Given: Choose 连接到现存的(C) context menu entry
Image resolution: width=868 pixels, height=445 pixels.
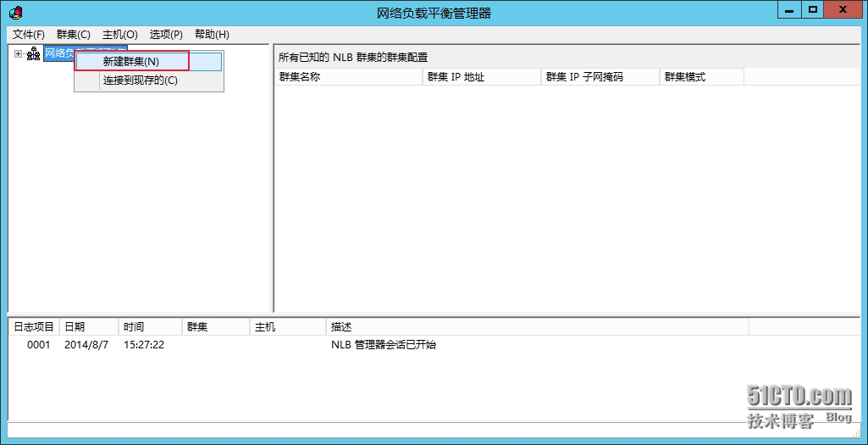Looking at the screenshot, I should (x=141, y=81).
